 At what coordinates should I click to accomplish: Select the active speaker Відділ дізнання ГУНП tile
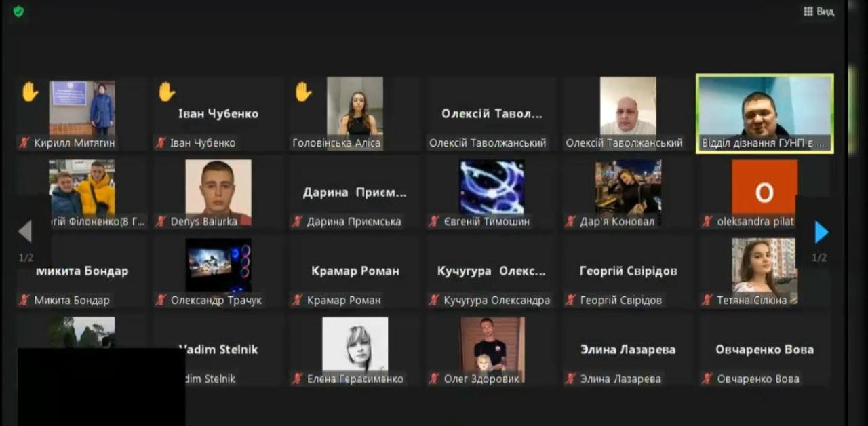[x=765, y=113]
